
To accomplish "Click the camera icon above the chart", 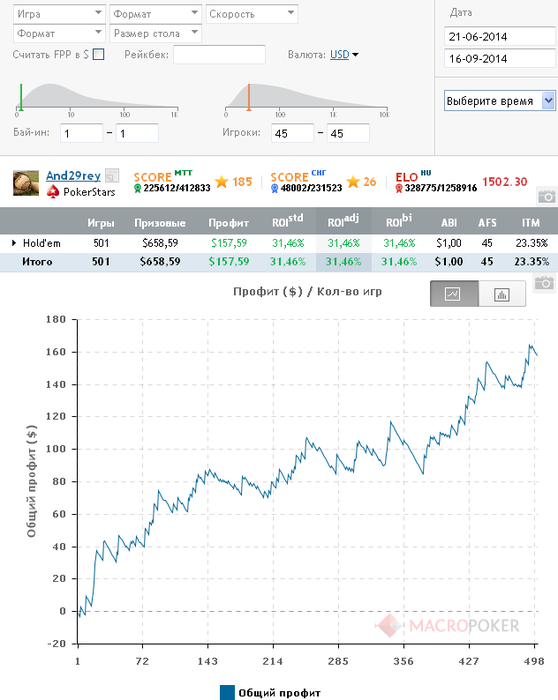I will pyautogui.click(x=544, y=283).
